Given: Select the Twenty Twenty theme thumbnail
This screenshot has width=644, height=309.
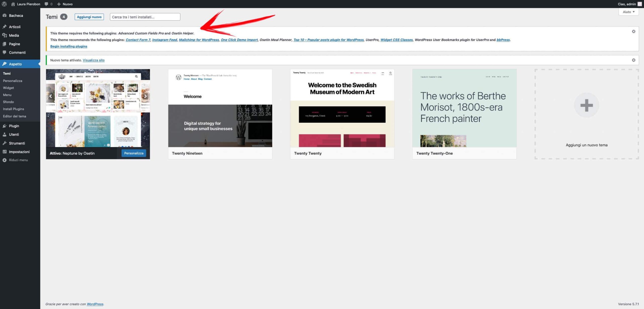Looking at the screenshot, I should [x=342, y=108].
